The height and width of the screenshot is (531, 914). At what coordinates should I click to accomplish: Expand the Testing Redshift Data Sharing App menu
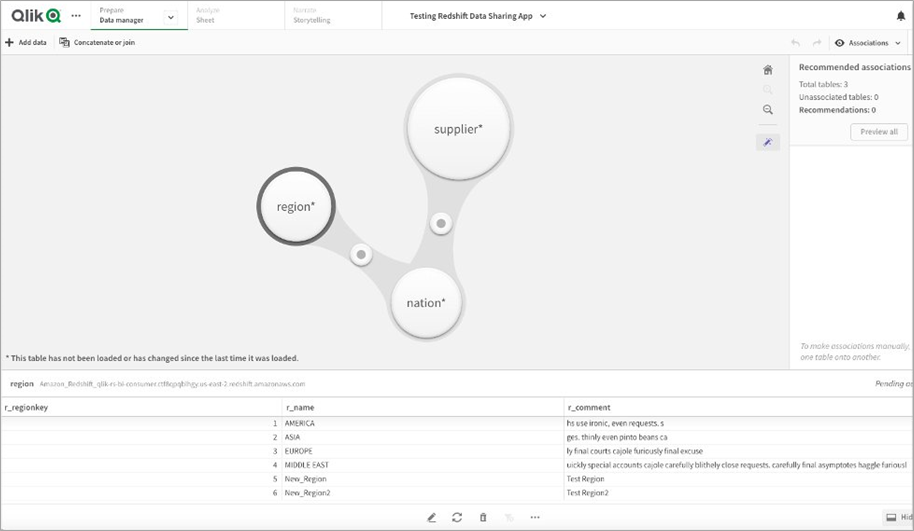[477, 16]
